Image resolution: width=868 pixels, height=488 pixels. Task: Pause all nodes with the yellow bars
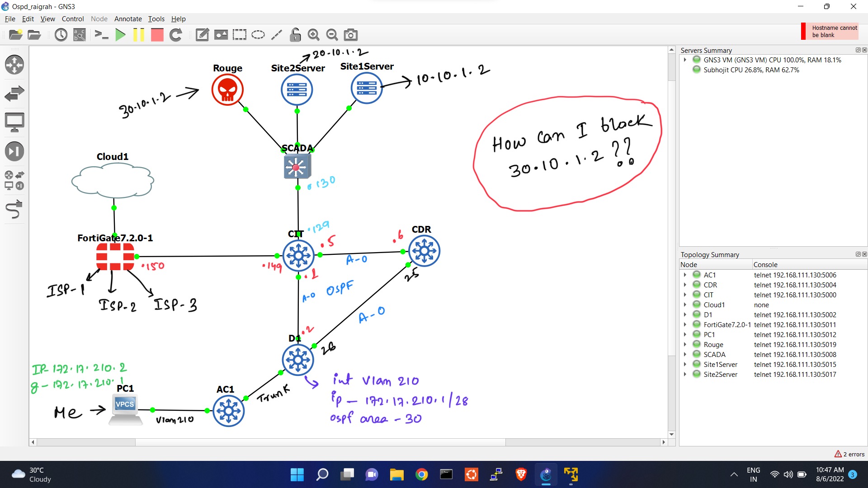tap(139, 35)
